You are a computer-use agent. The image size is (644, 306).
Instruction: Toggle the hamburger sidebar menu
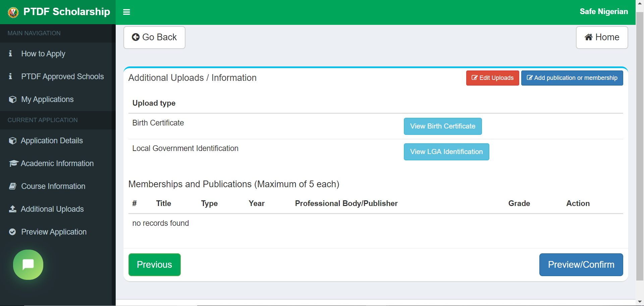[x=126, y=12]
